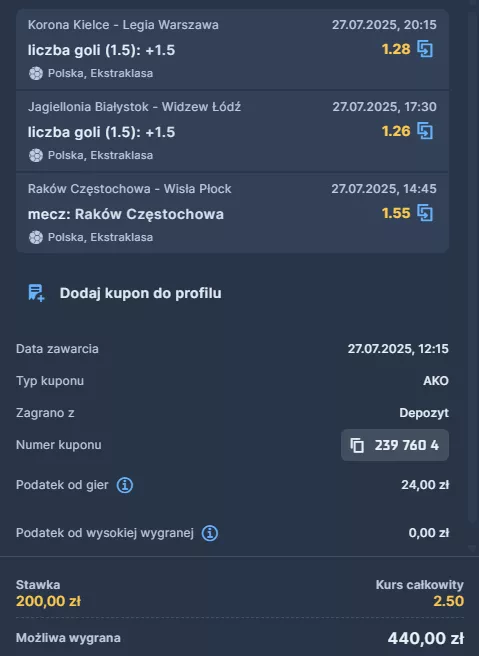Open Korona Kielce - Legia Warszawa match
The height and width of the screenshot is (656, 479).
pos(123,25)
